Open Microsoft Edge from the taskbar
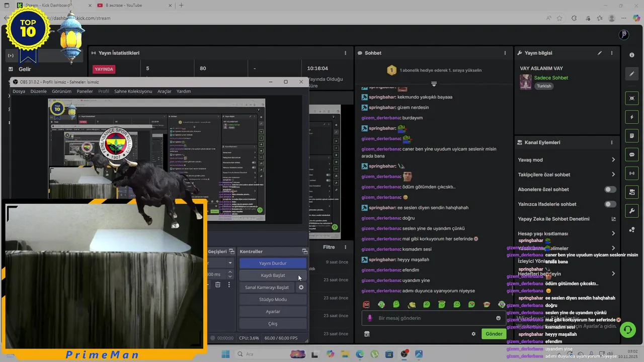The image size is (644, 362). click(x=359, y=354)
